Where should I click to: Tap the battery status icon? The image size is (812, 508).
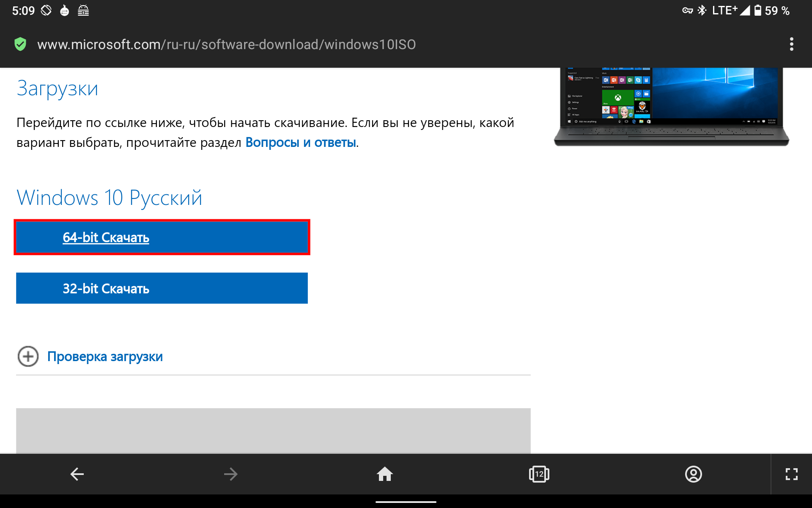(x=758, y=11)
